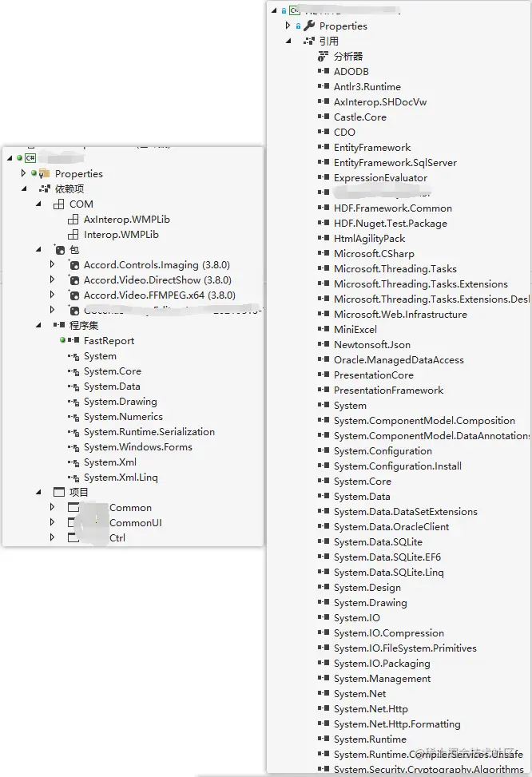Collapse the COM node
Image resolution: width=532 pixels, height=777 pixels.
(38, 204)
